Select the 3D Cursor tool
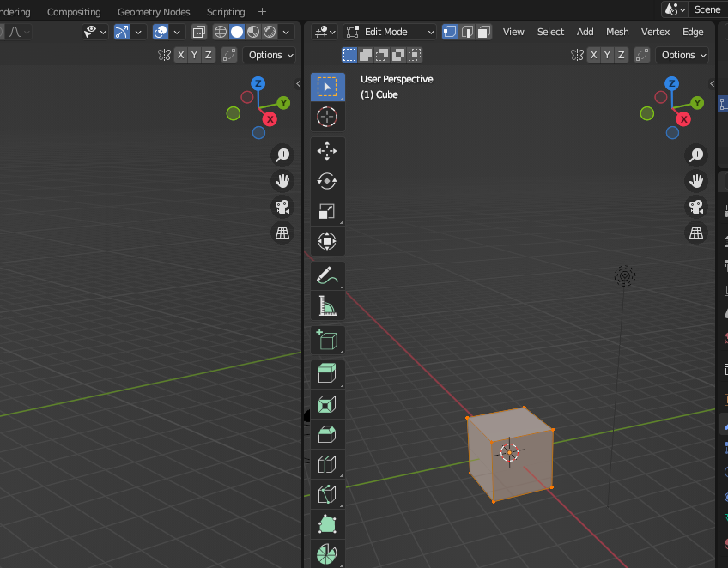Viewport: 728px width, 568px height. click(327, 117)
